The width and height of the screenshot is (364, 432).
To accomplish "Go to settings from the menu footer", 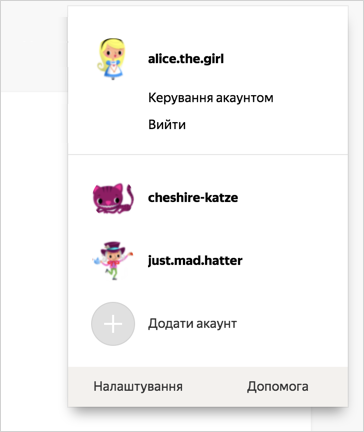I will pyautogui.click(x=138, y=387).
